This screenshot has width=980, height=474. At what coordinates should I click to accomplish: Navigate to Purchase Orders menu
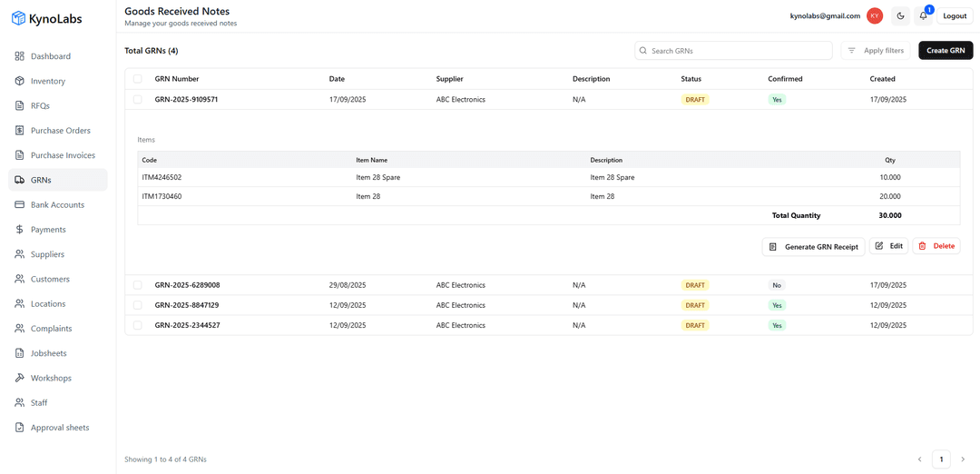pyautogui.click(x=60, y=131)
